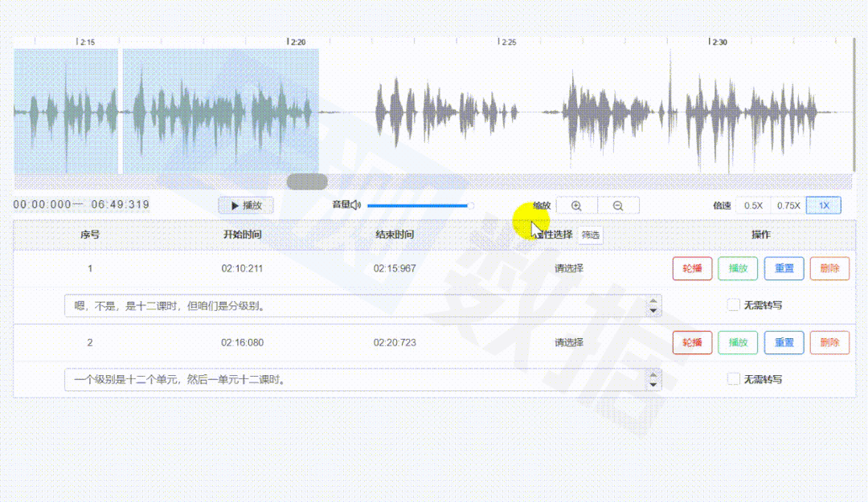Set playback speed to 0.5X
The image size is (868, 502).
753,206
